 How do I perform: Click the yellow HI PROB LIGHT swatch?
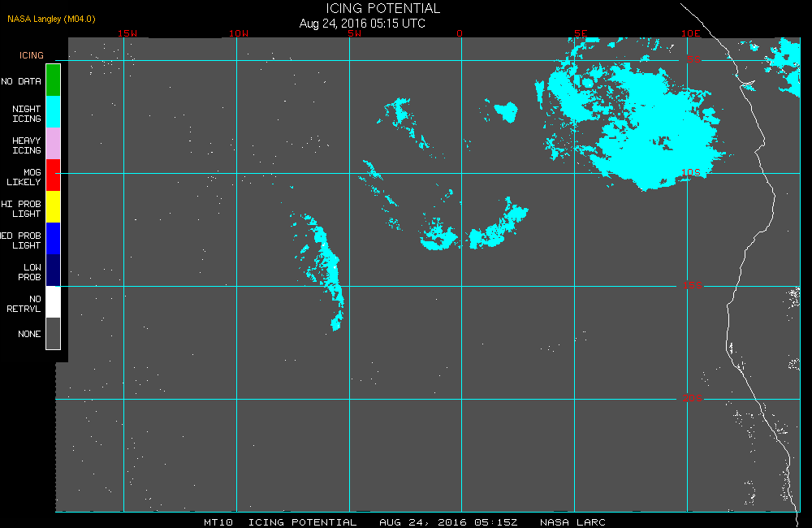54,207
